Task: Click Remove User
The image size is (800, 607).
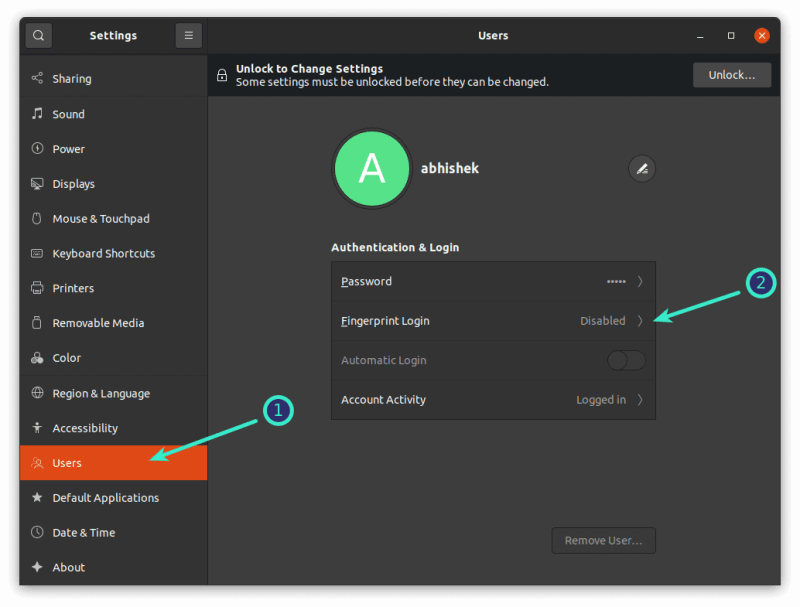Action: [x=603, y=540]
